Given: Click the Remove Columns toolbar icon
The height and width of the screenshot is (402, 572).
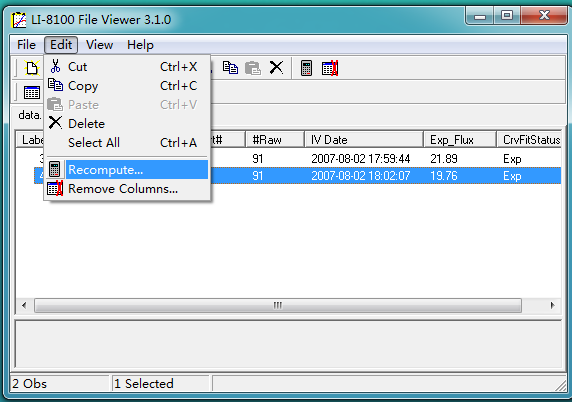Looking at the screenshot, I should click(x=330, y=68).
